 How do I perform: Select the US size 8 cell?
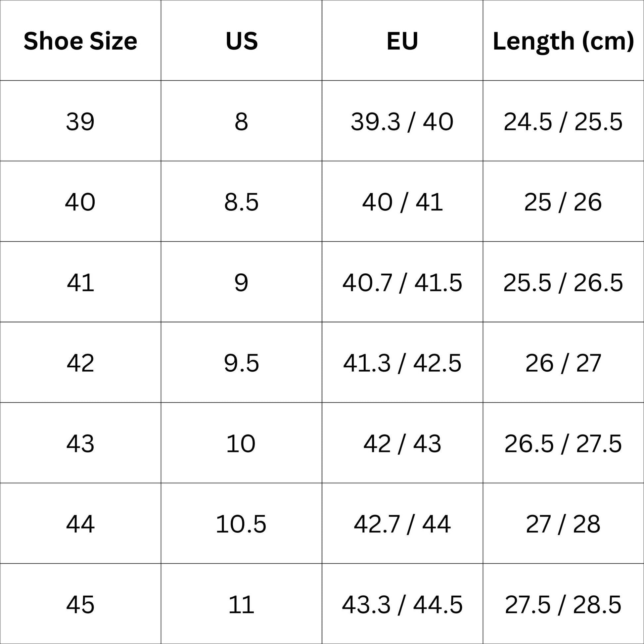(x=241, y=121)
